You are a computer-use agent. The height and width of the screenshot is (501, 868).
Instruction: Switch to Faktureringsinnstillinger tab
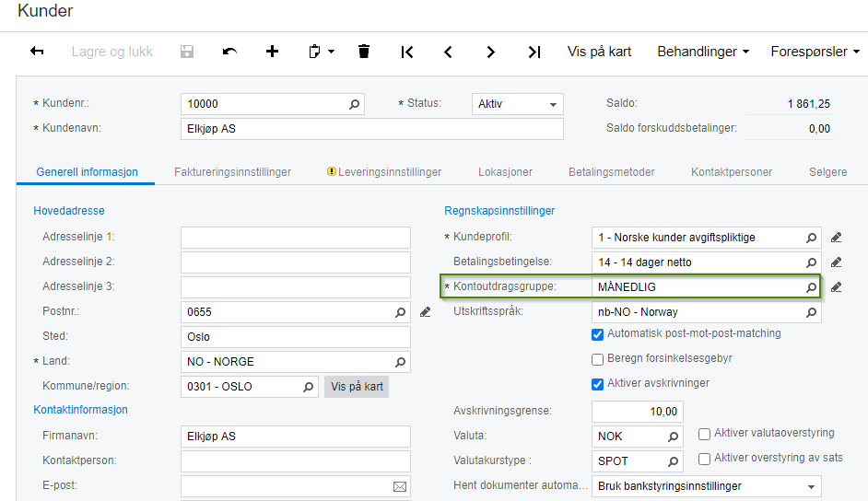[x=232, y=172]
